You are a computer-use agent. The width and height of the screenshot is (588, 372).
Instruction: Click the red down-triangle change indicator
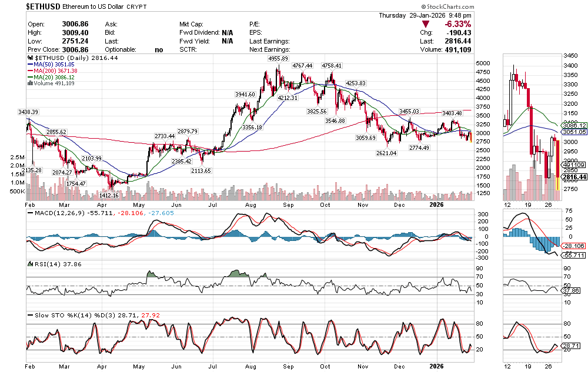point(426,24)
